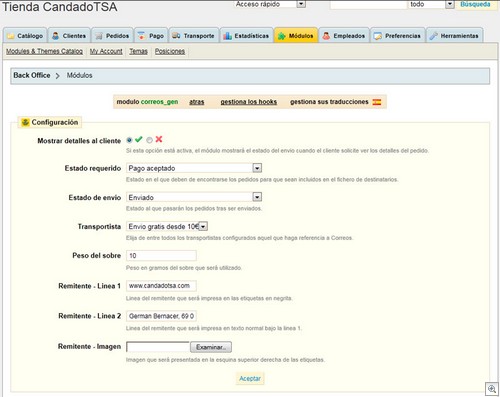Switch to the Pedidos tab
The image size is (500, 397).
tap(112, 35)
